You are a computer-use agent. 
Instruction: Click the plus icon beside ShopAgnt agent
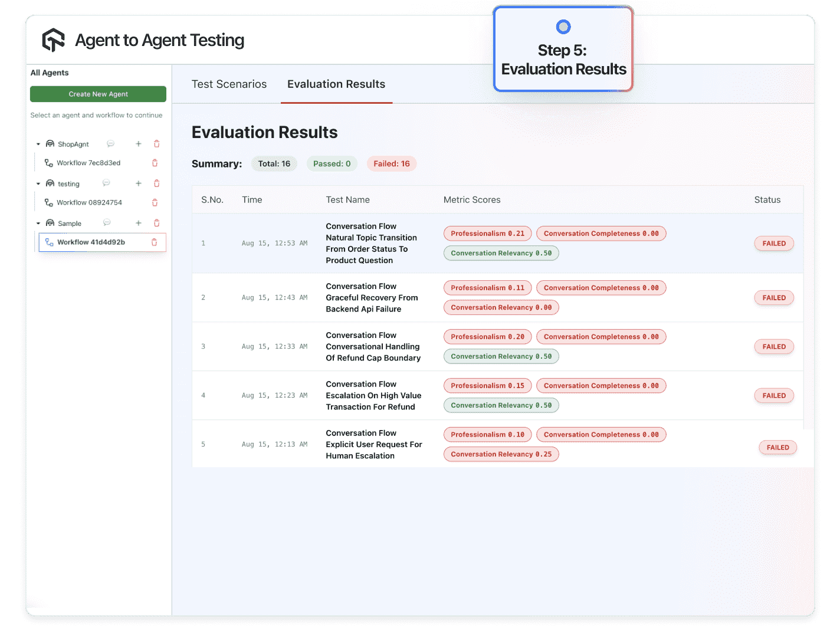(139, 143)
